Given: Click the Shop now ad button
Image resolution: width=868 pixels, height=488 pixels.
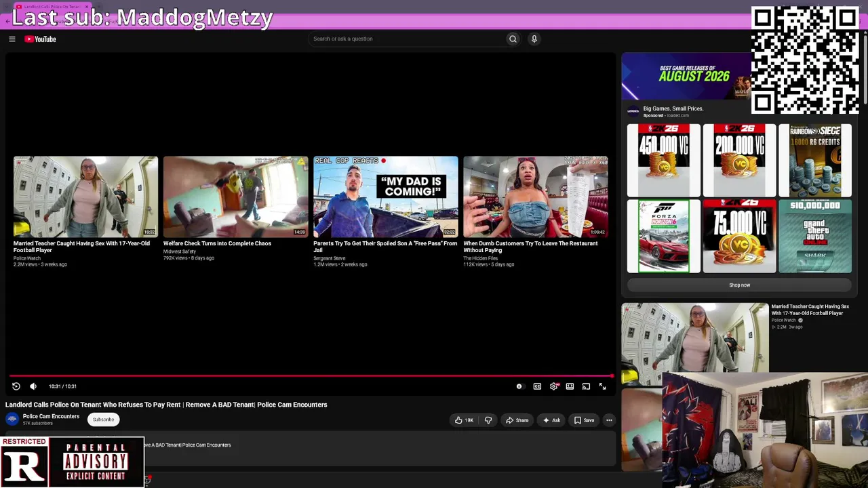Looking at the screenshot, I should [x=739, y=285].
